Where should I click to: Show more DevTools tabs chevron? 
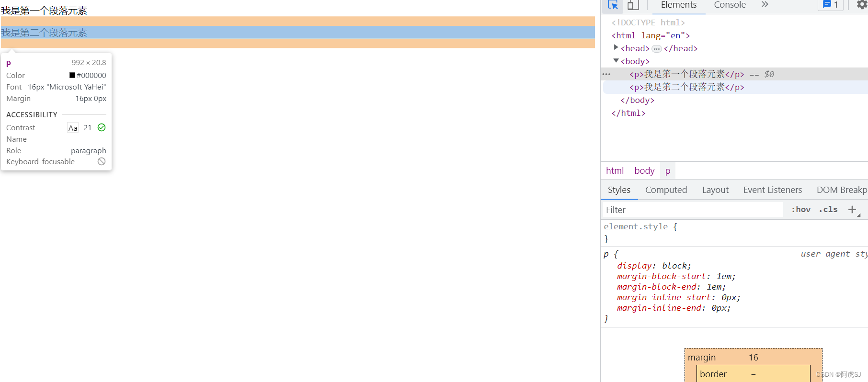(765, 4)
